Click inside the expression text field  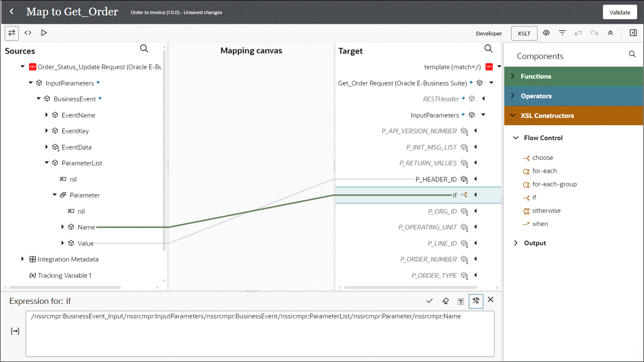click(260, 334)
